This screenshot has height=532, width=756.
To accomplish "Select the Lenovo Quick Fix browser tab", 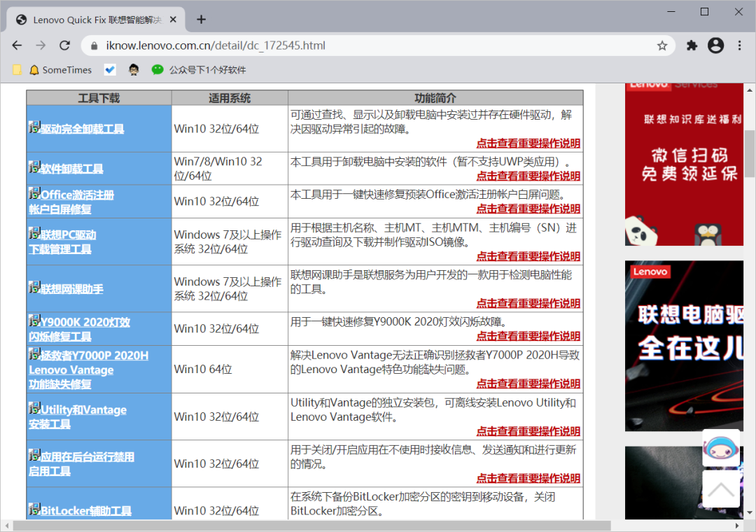I will coord(98,20).
